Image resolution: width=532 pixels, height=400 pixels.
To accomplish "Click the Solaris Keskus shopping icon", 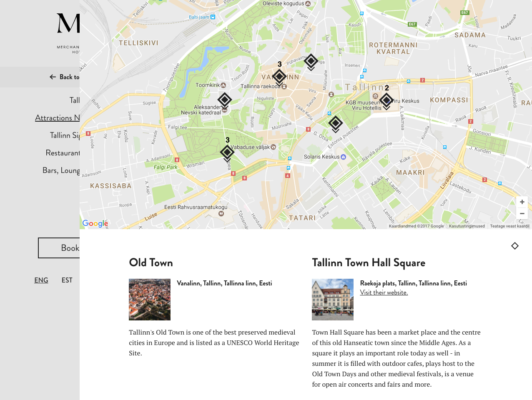I will tap(344, 157).
